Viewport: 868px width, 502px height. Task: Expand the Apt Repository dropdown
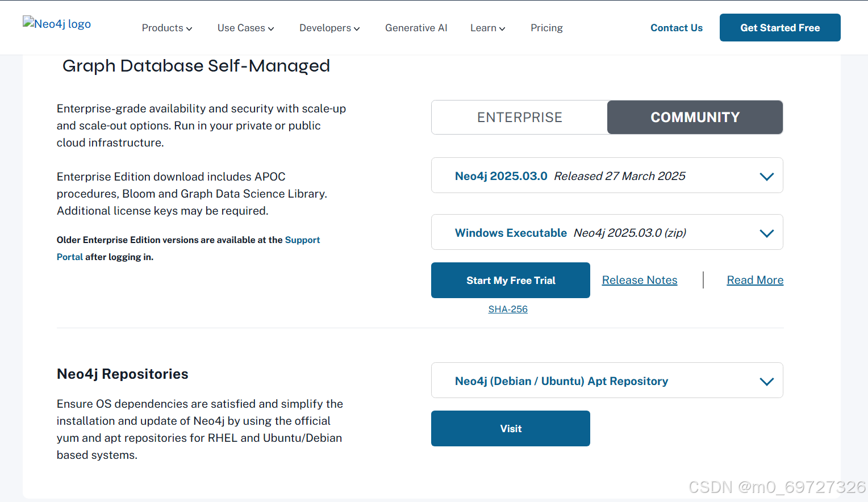(607, 381)
